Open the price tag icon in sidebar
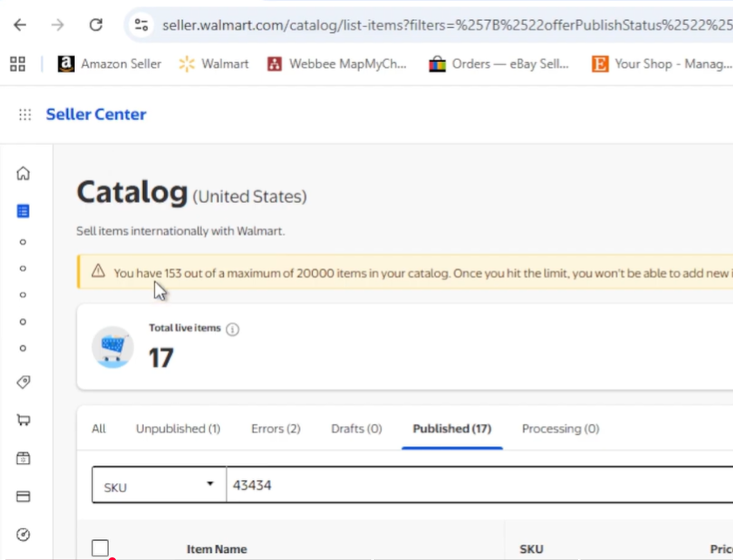This screenshot has height=560, width=733. coord(24,381)
